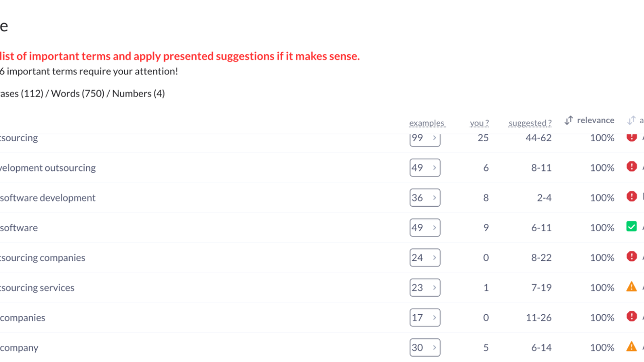Click red alert icon in companies row

pyautogui.click(x=631, y=316)
